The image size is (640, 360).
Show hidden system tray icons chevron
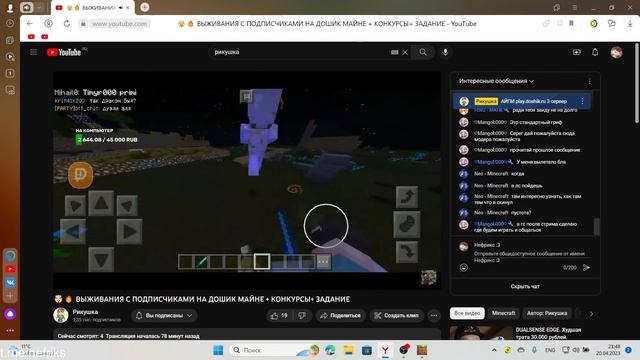coord(494,350)
